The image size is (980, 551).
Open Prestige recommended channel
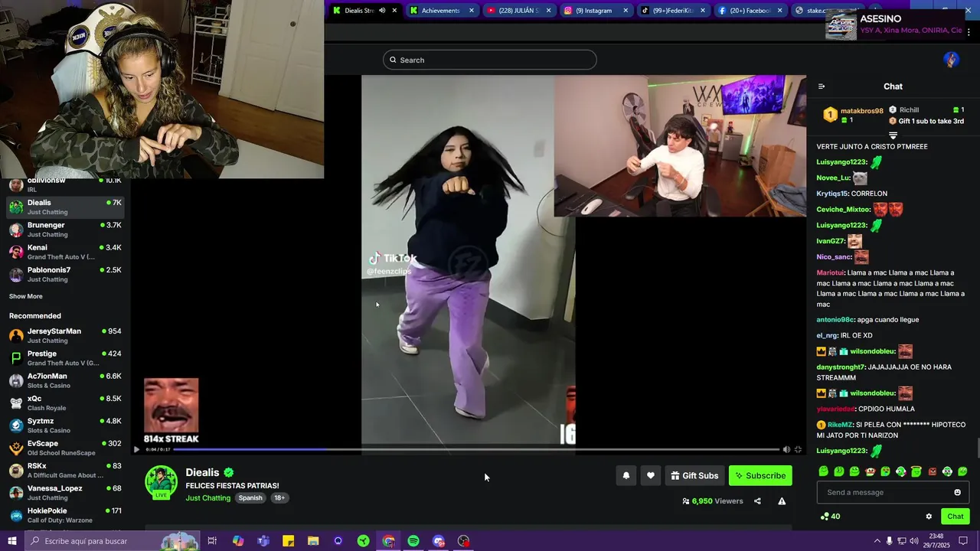pos(65,358)
